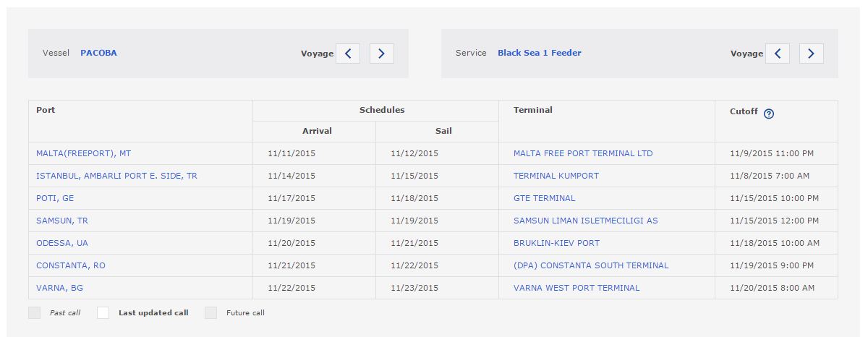
Task: Go to previous vessel voyage
Action: pos(348,54)
